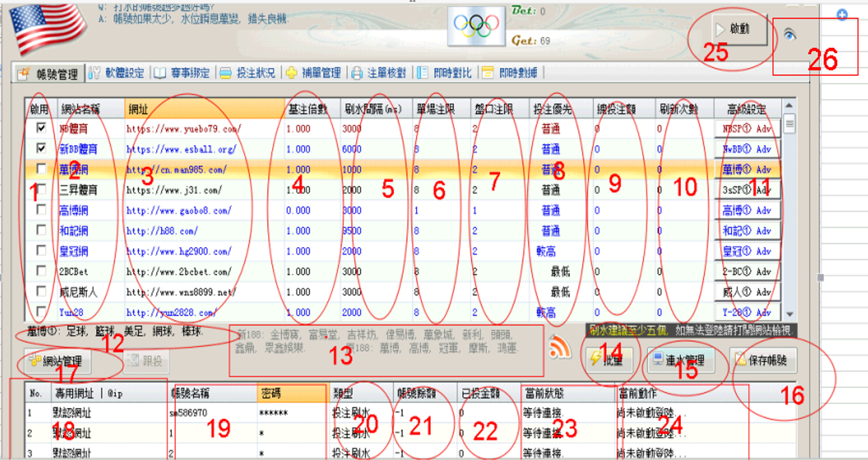This screenshot has width=868, height=460.
Task: Click the orange RSS feed icon
Action: coord(560,348)
